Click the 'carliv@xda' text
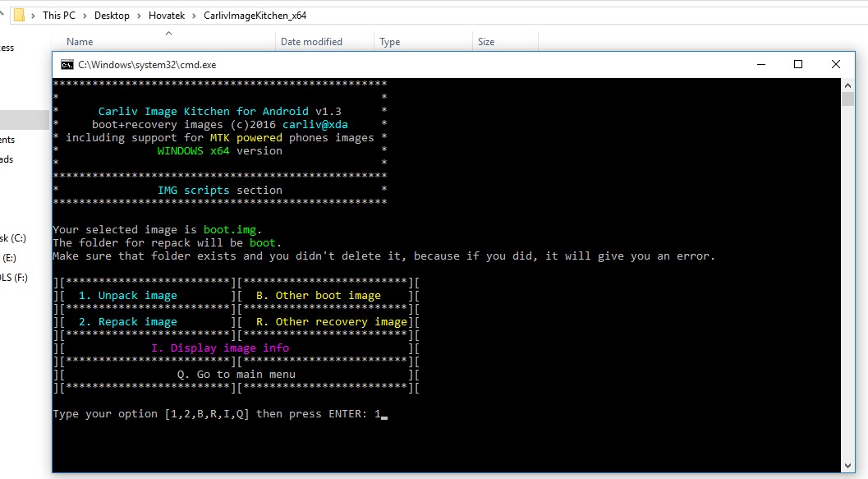The width and height of the screenshot is (868, 479). tap(315, 125)
